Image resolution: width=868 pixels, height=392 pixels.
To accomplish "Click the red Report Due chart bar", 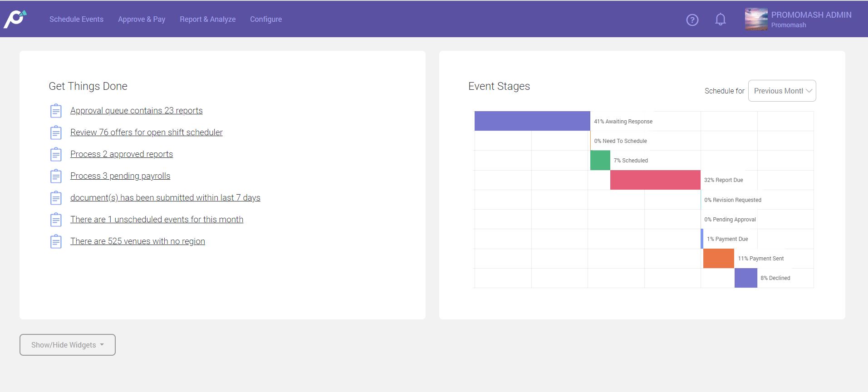I will click(x=655, y=180).
